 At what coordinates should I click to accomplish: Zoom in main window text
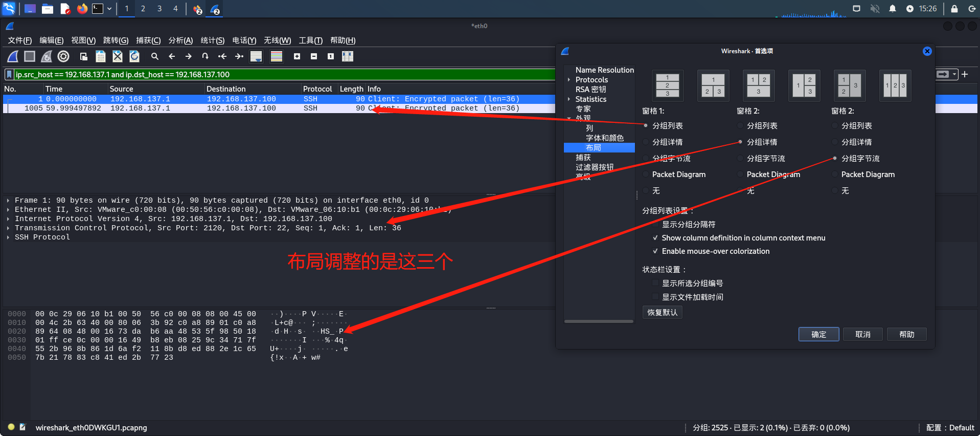297,56
